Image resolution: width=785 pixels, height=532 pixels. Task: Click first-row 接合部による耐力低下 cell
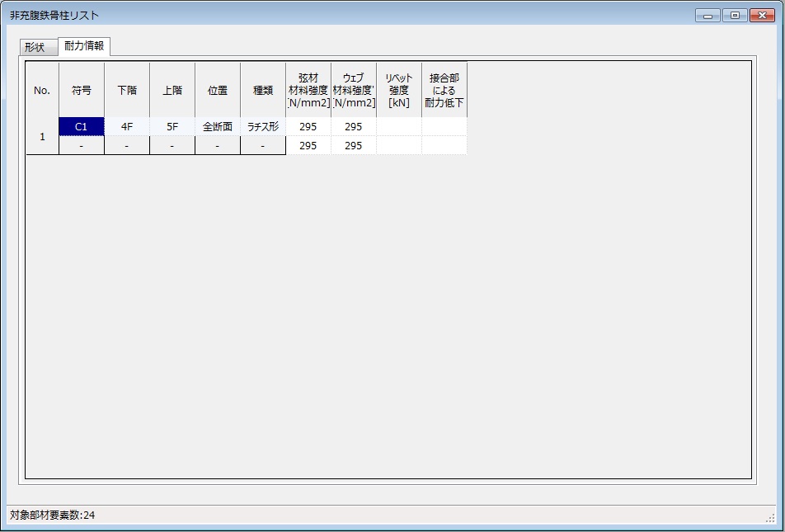[x=444, y=127]
